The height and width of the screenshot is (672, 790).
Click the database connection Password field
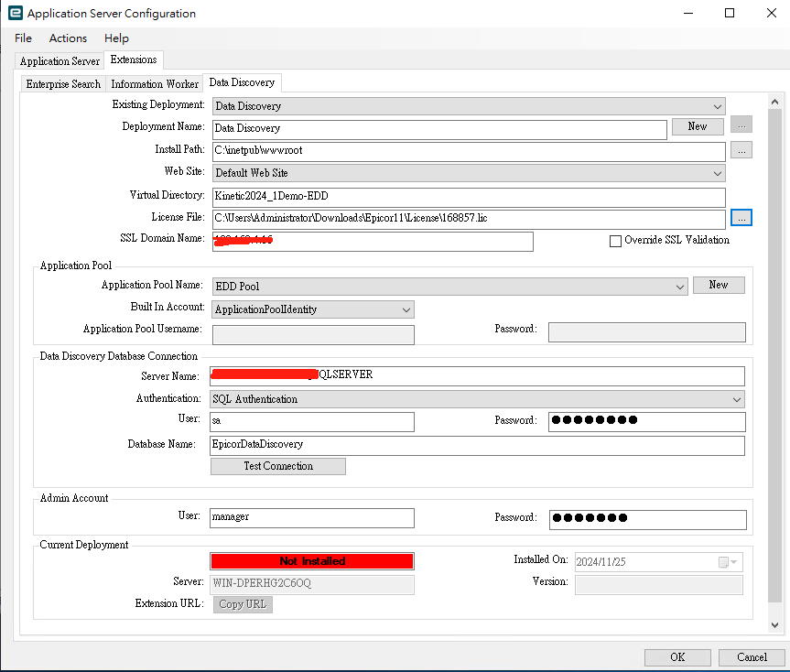(x=647, y=422)
